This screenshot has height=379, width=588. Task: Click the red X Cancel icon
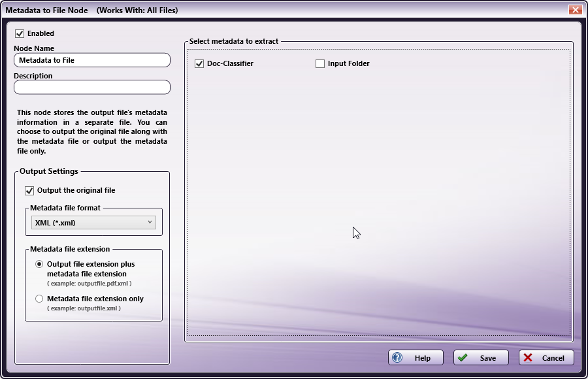pyautogui.click(x=528, y=357)
